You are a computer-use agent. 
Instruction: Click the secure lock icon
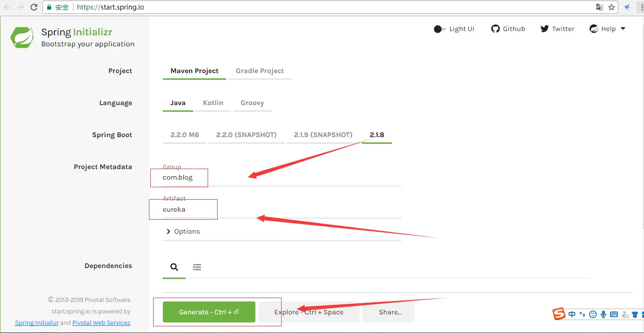pos(49,8)
